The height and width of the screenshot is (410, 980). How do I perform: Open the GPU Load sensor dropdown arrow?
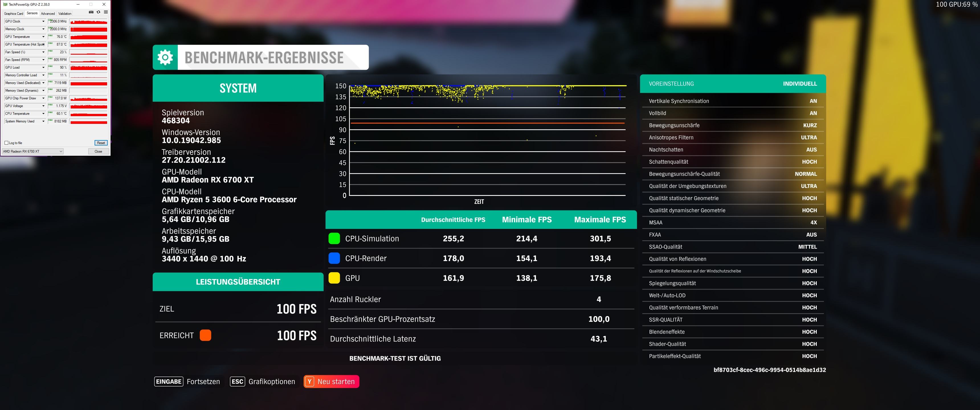point(43,67)
